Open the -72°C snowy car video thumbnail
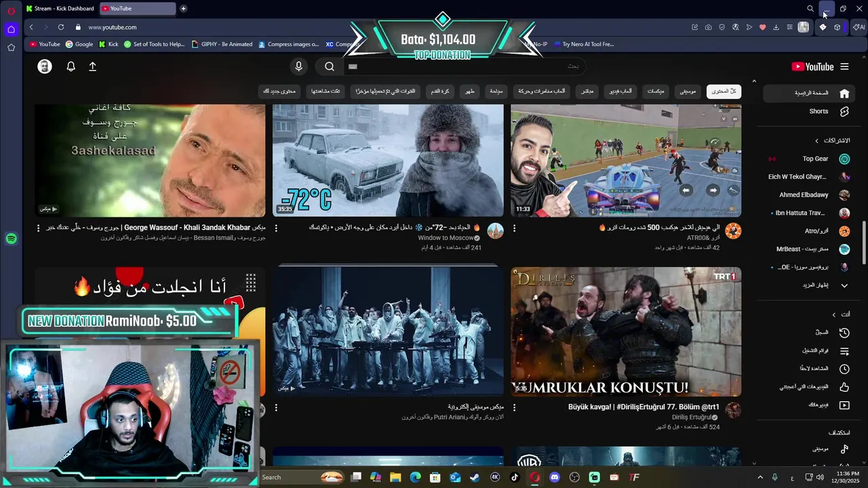 click(x=388, y=161)
